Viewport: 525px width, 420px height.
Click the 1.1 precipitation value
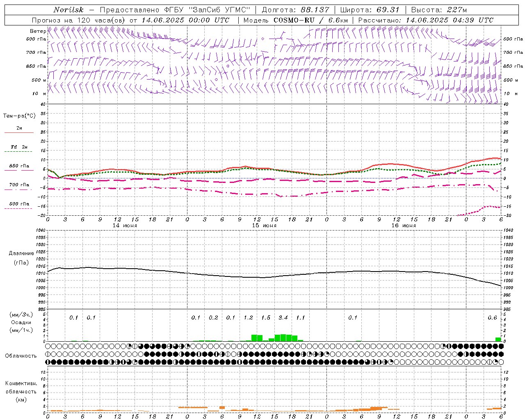coord(301,318)
